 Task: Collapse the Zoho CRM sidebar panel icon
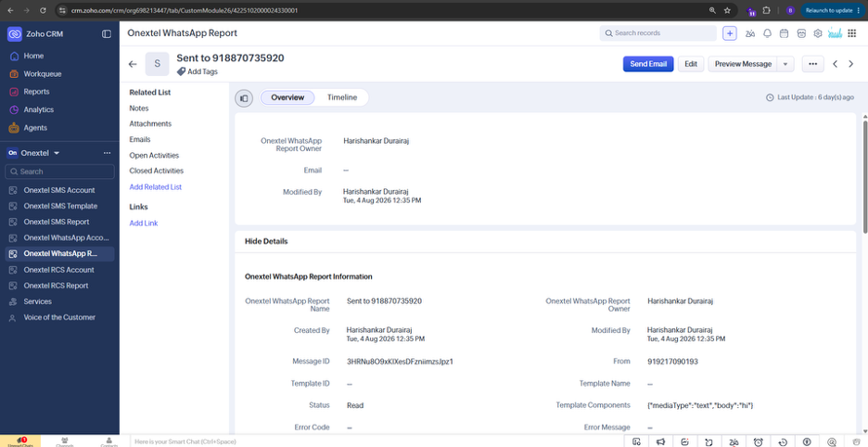click(107, 33)
